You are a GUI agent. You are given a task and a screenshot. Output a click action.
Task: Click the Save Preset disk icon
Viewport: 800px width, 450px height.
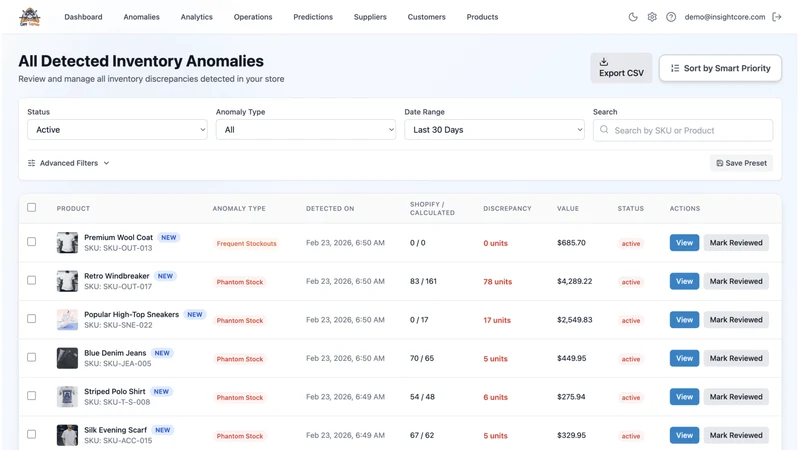click(719, 163)
